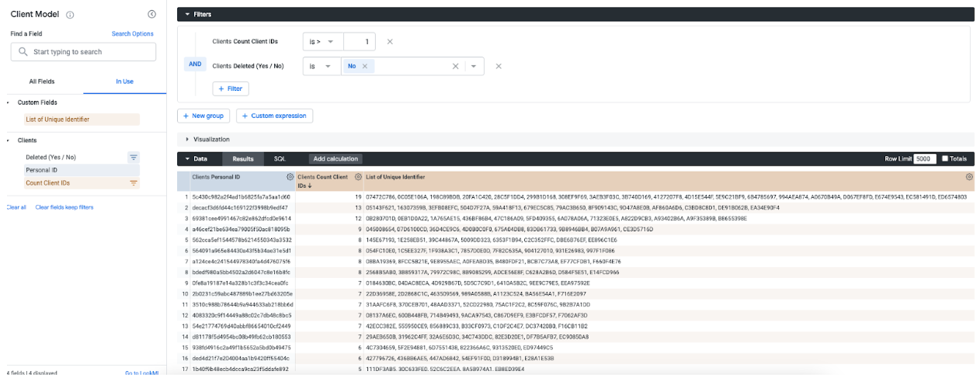The width and height of the screenshot is (980, 378).
Task: Remove the 'No' chip from Deleted filter
Action: pos(364,67)
